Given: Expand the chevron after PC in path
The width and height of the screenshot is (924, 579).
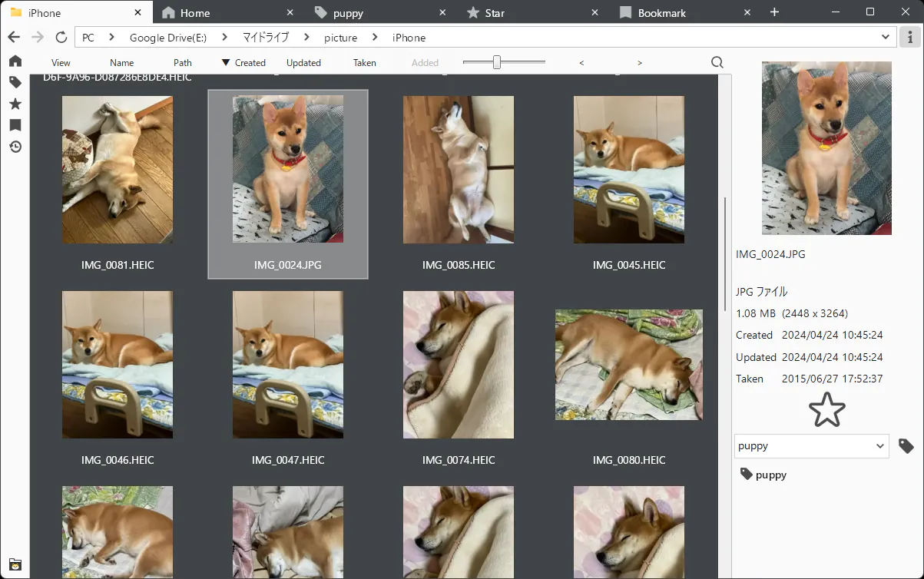Looking at the screenshot, I should click(111, 37).
